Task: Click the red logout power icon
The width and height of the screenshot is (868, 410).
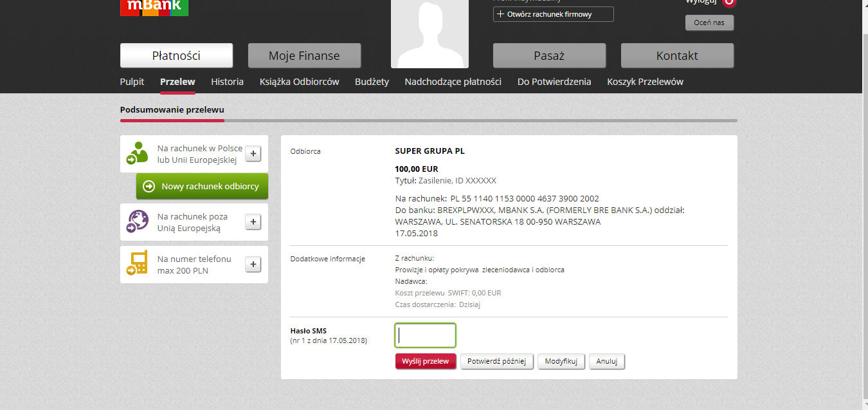Action: click(x=729, y=2)
